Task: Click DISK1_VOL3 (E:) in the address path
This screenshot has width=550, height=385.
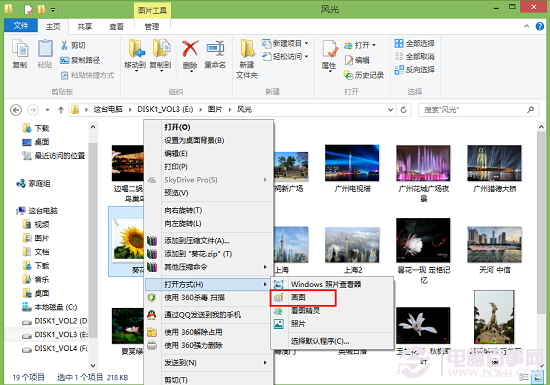Action: 165,109
